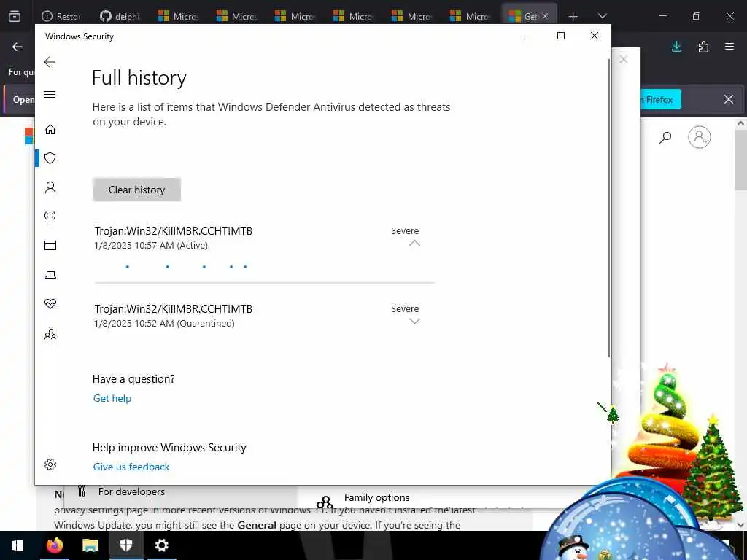Sign in with the account avatar
Viewport: 747px width, 560px height.
(x=700, y=137)
